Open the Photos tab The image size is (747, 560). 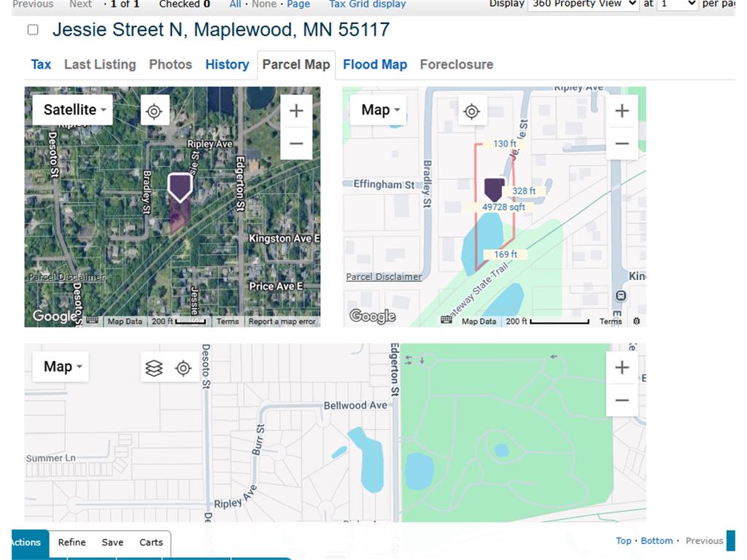pos(171,64)
